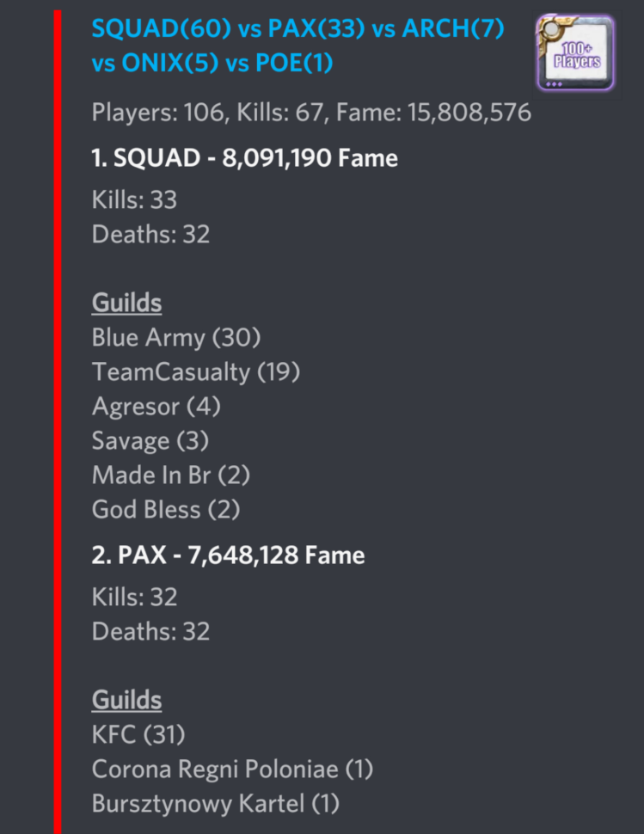Click the Deaths: 32 line under SQUAD
The height and width of the screenshot is (834, 644).
pyautogui.click(x=150, y=235)
